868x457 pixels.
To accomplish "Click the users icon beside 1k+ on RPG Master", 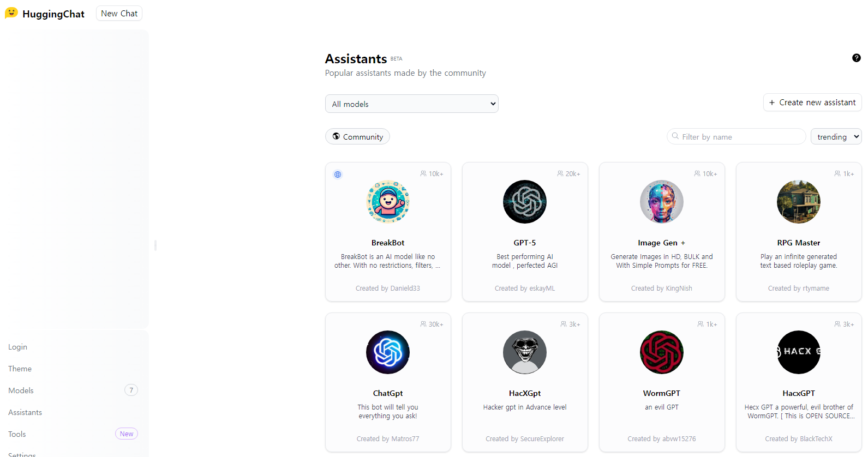I will pos(837,173).
